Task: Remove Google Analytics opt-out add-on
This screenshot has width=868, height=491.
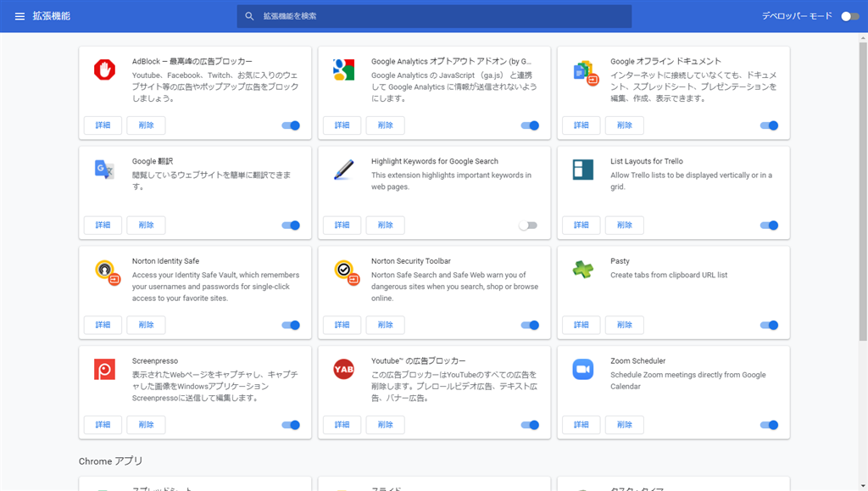Action: click(386, 126)
